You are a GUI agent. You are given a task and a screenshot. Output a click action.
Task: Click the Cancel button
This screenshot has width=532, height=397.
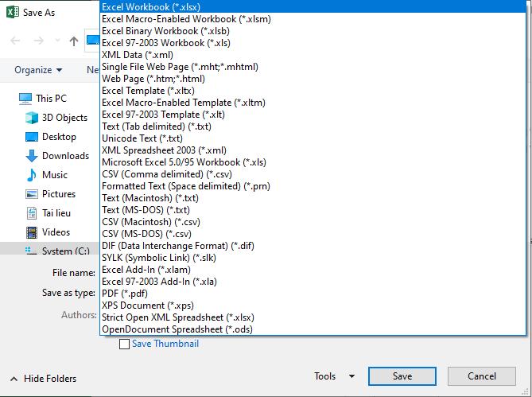coord(482,376)
